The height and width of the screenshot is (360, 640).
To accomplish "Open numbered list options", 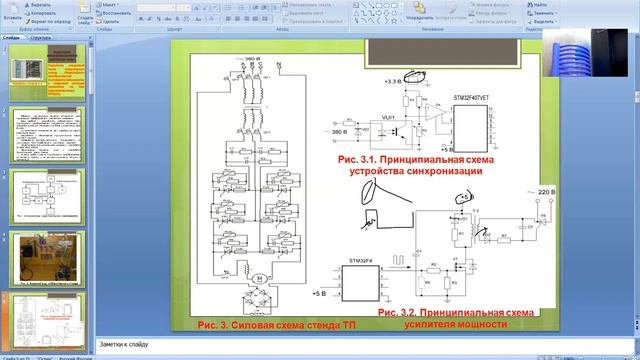I will coord(242,8).
